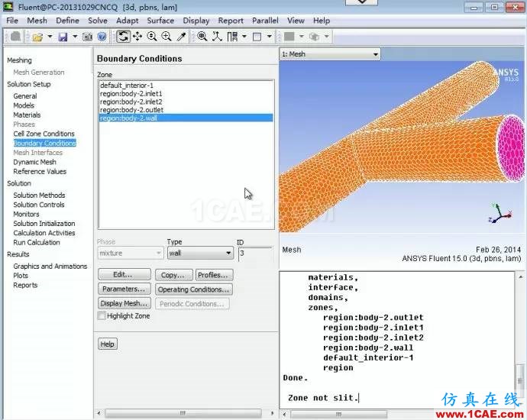Select zone default_interior-1
Screen dimensions: 527x420
point(186,86)
